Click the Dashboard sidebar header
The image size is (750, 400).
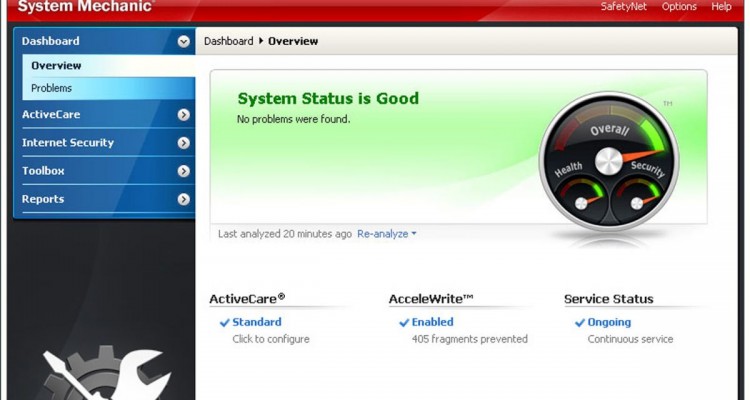tap(104, 41)
